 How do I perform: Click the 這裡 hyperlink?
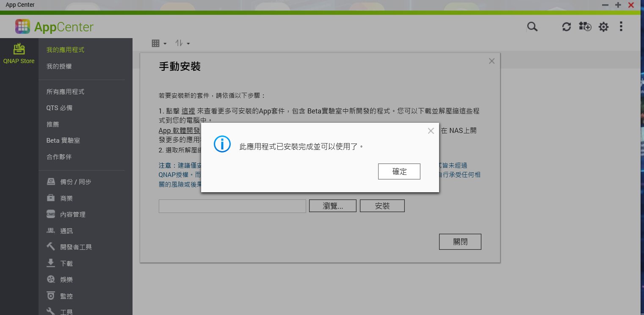(188, 111)
